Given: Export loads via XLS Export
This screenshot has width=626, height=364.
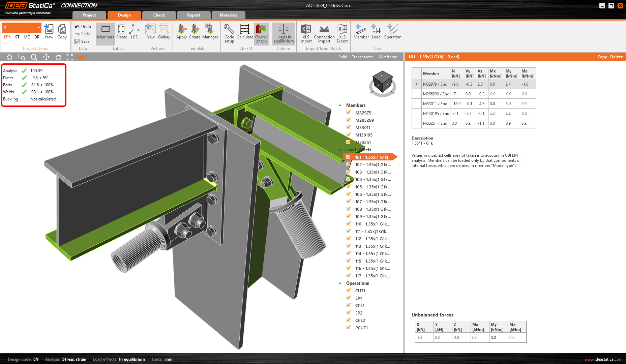Looking at the screenshot, I should [x=342, y=33].
